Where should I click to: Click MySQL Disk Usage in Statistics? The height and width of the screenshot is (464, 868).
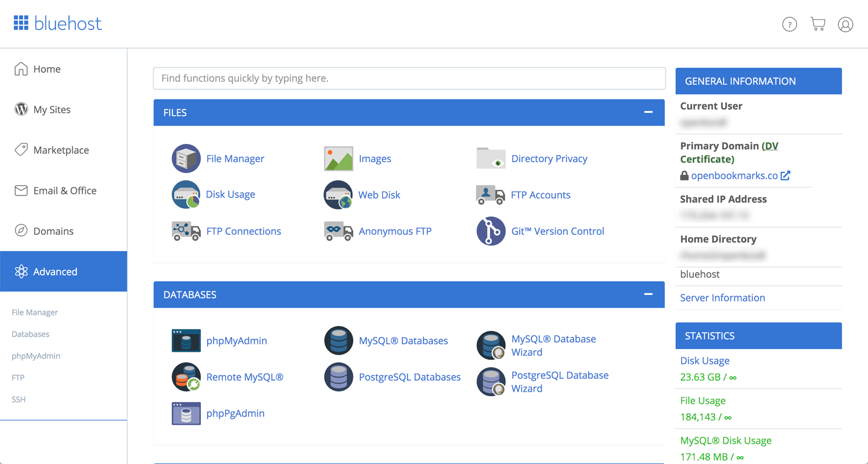click(x=726, y=440)
